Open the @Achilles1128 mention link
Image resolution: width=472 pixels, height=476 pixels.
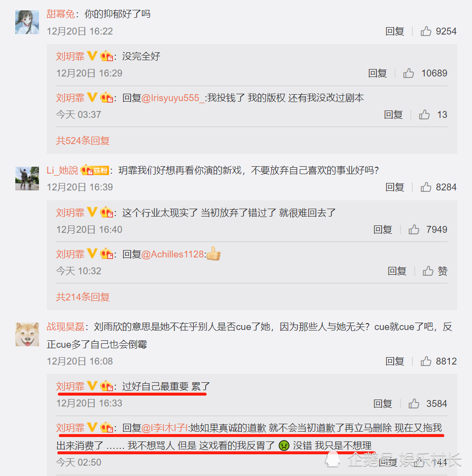(173, 255)
